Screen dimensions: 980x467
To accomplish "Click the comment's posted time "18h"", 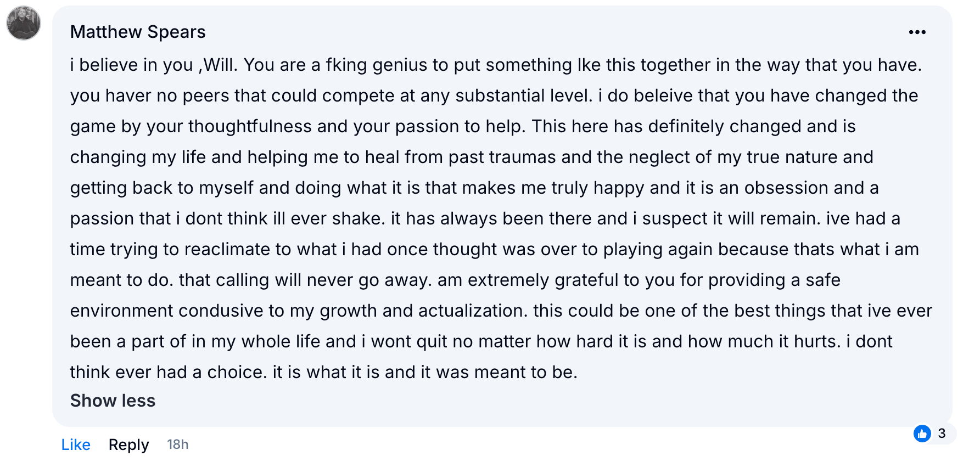I will click(177, 445).
